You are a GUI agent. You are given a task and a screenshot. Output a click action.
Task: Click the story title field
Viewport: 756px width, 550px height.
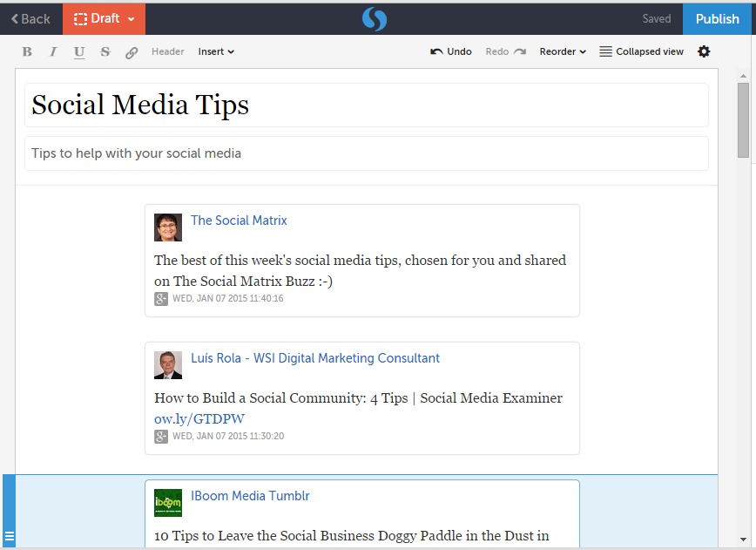366,105
